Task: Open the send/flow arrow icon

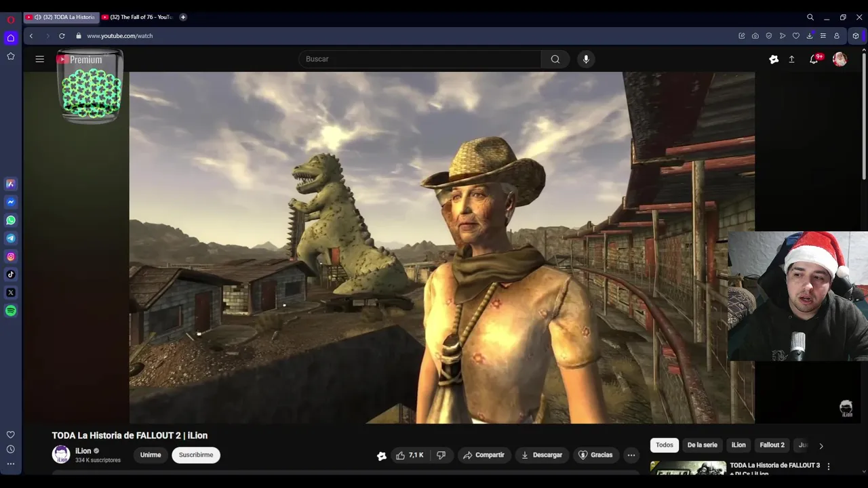Action: 783,36
